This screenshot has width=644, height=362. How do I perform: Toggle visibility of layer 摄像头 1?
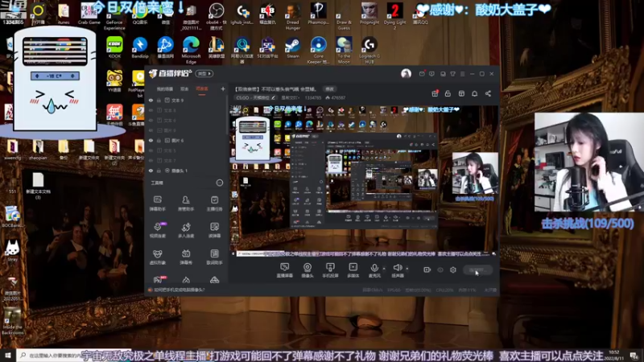click(x=151, y=171)
